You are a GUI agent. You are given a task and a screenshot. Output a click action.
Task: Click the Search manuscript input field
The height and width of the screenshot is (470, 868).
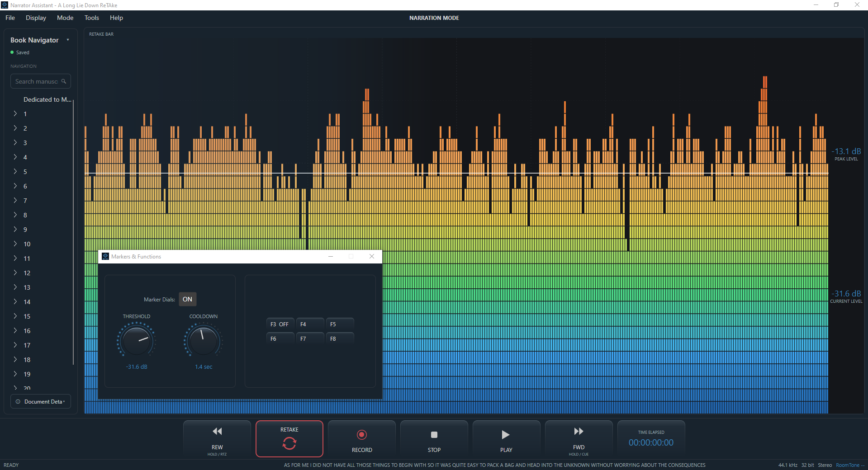tap(41, 81)
